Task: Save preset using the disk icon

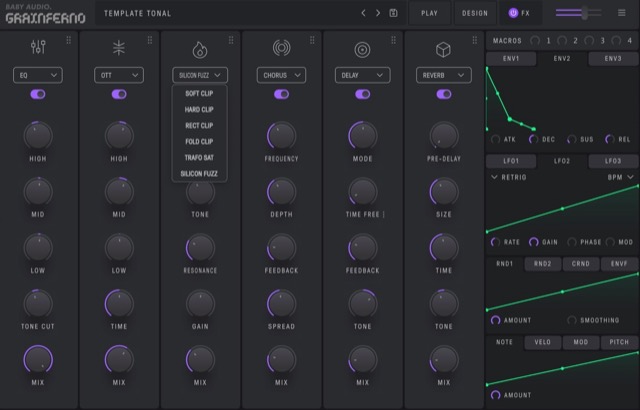Action: click(x=394, y=13)
